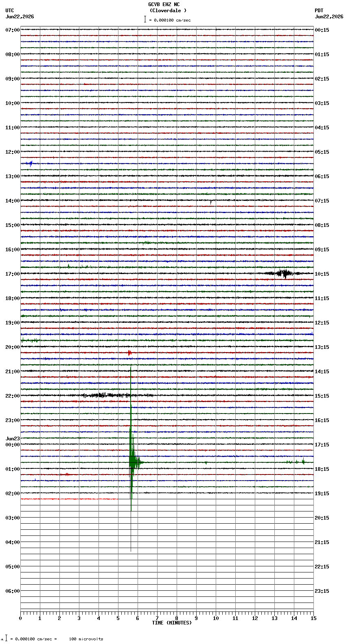The width and height of the screenshot is (346, 644).
Task: Click the red event blip on the 20:15 trace
Action: point(129,353)
